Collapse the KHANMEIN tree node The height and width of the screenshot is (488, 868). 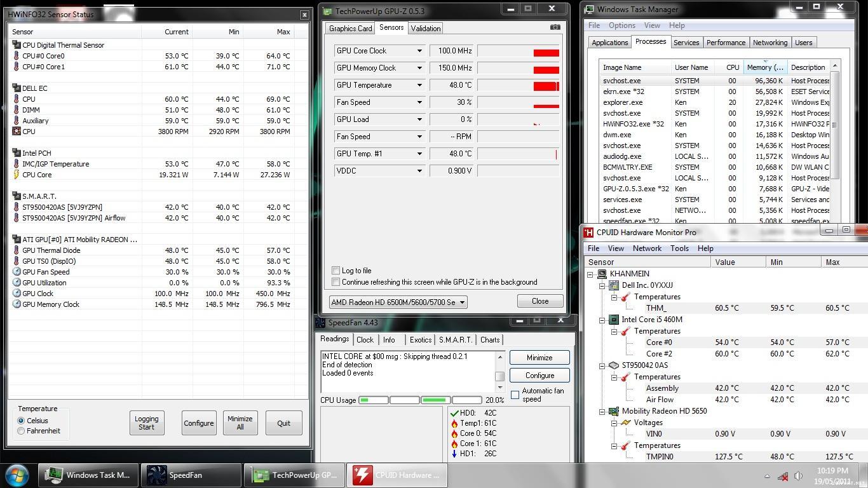pos(590,274)
